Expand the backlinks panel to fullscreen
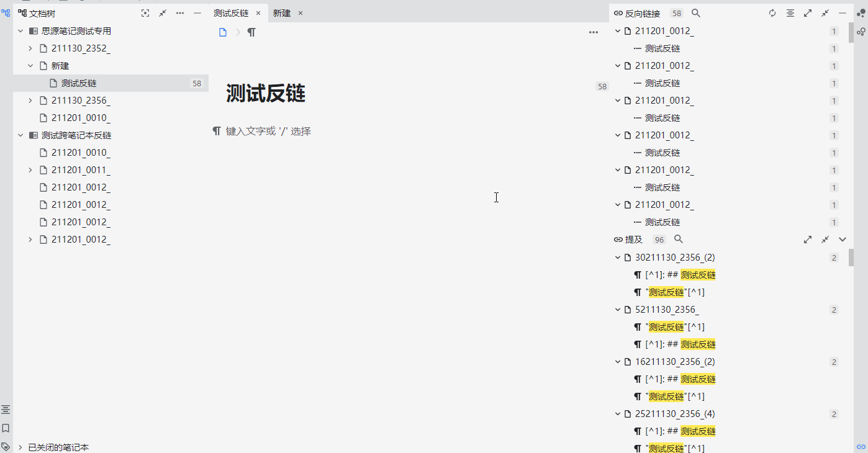Image resolution: width=868 pixels, height=453 pixels. click(x=808, y=12)
